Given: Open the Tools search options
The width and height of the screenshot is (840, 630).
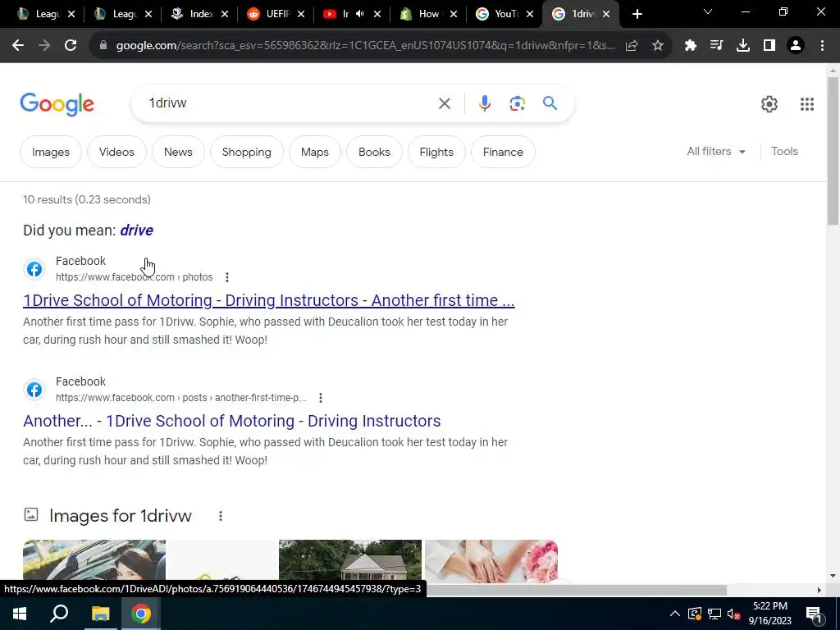Looking at the screenshot, I should 784,152.
